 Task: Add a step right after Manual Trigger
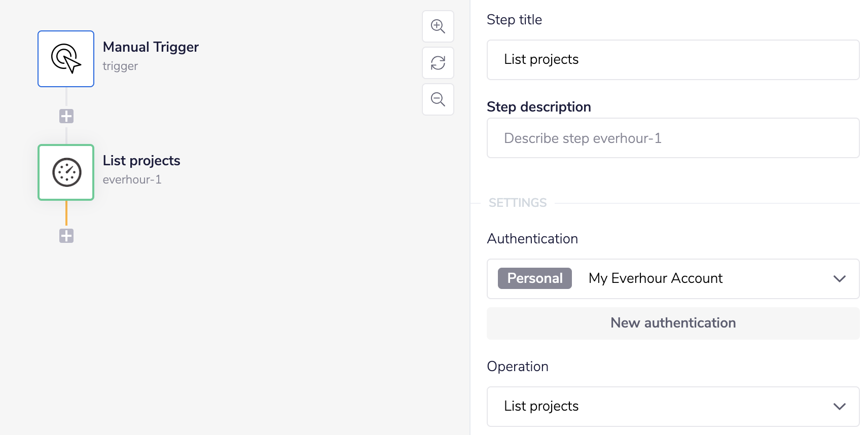tap(66, 116)
